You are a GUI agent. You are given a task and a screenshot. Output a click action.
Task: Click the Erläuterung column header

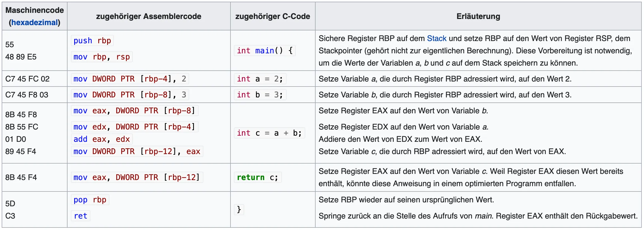[478, 16]
